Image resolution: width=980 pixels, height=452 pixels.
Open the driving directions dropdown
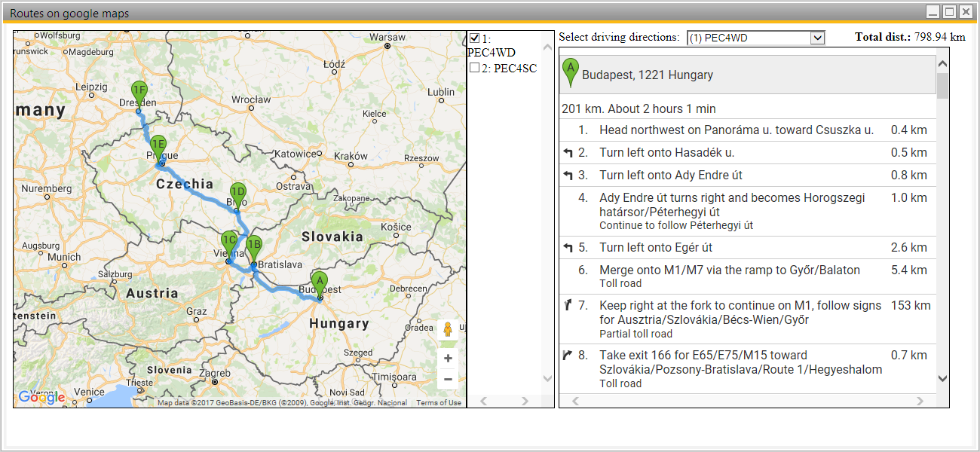click(755, 38)
